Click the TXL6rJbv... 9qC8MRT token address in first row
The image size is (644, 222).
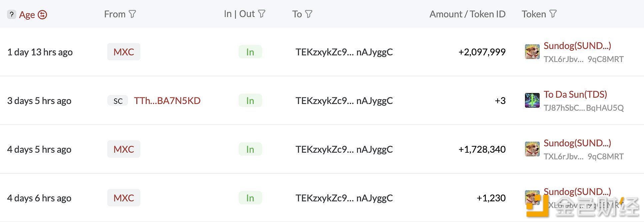coord(584,59)
